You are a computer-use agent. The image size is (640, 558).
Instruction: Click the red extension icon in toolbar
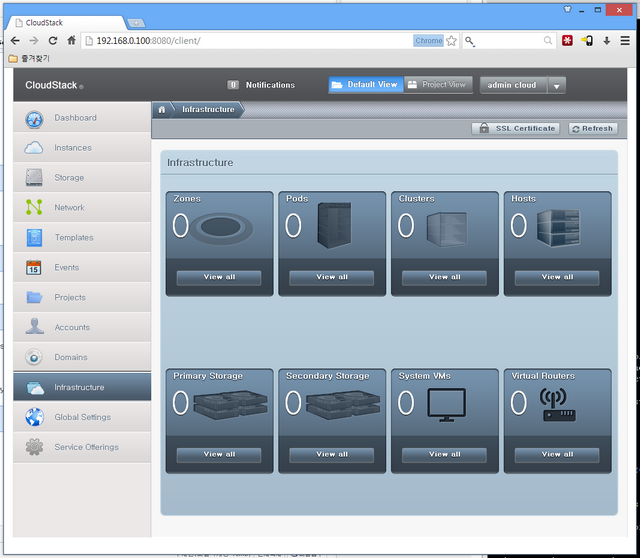(567, 40)
